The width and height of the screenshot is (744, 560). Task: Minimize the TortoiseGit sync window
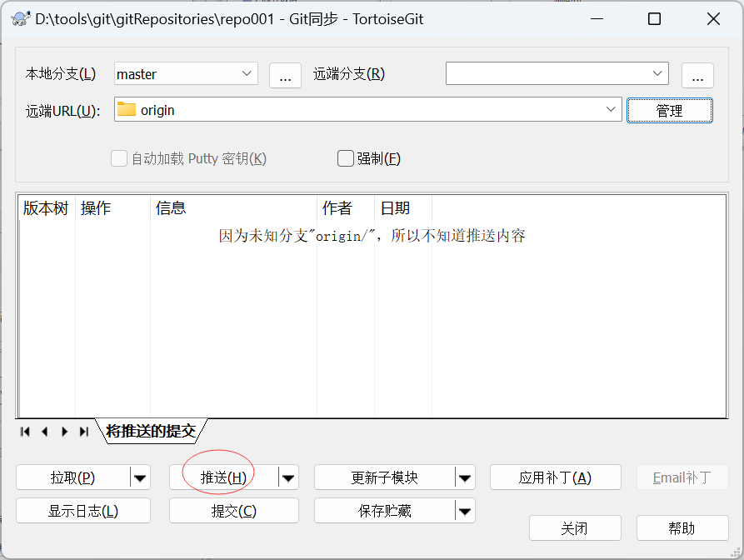597,19
